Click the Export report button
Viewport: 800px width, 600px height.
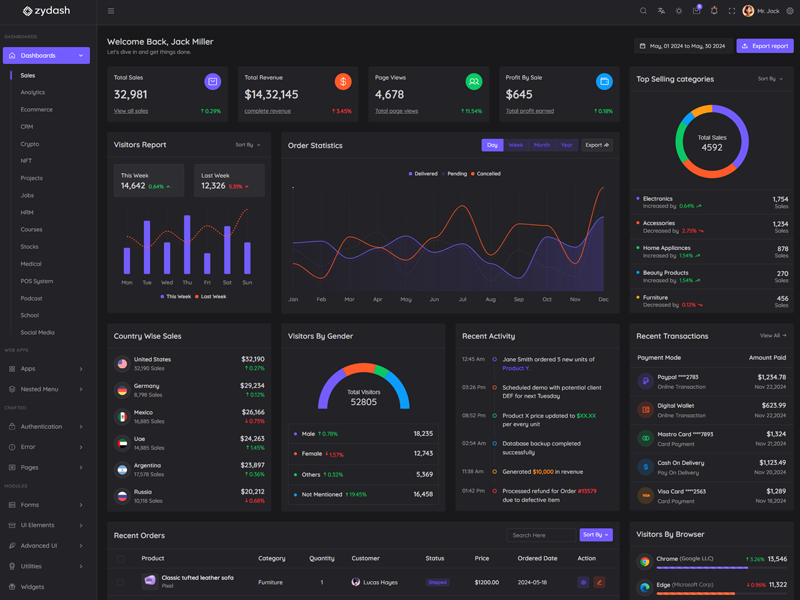tap(765, 46)
